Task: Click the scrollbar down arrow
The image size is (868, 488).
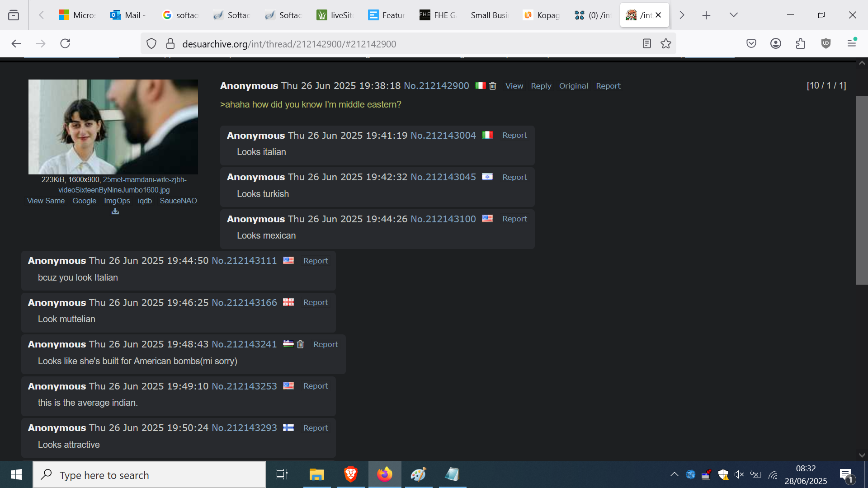Action: [x=862, y=455]
